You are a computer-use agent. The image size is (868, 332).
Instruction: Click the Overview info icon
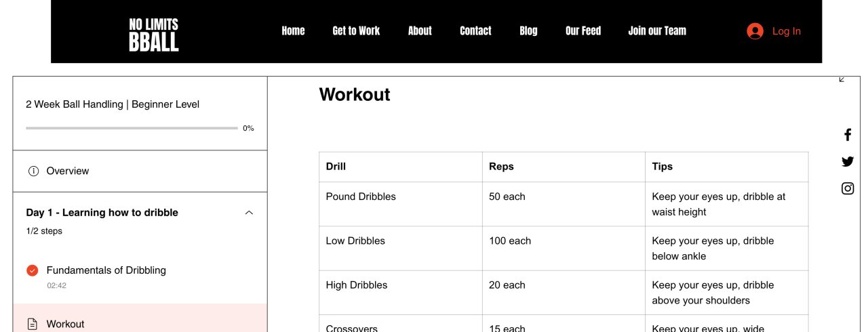click(33, 171)
